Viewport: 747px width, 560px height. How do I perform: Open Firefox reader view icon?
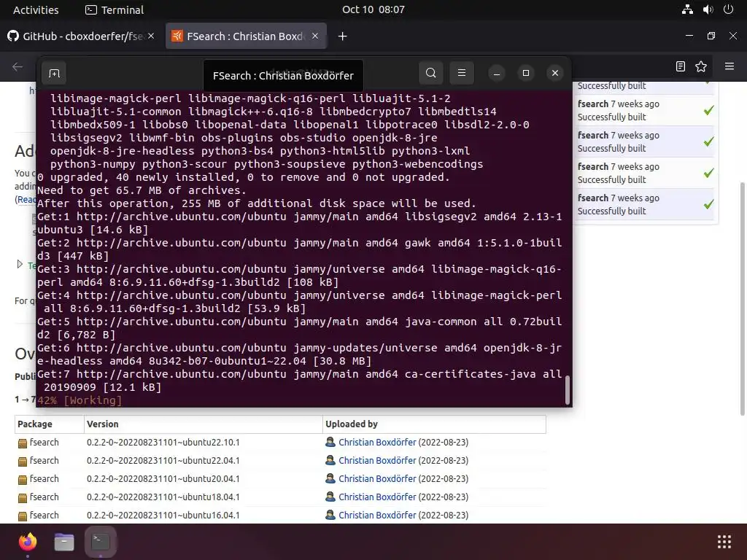(681, 66)
